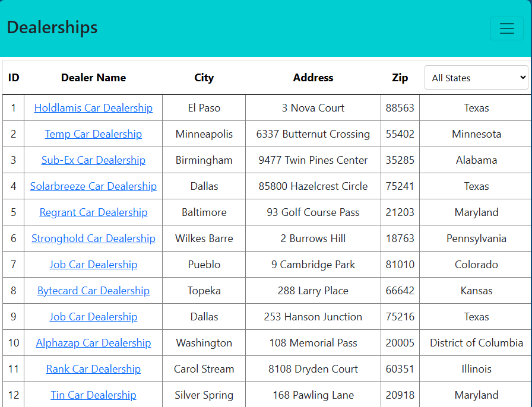532x407 pixels.
Task: Open the Stronghold Car Dealership link
Action: (x=93, y=239)
